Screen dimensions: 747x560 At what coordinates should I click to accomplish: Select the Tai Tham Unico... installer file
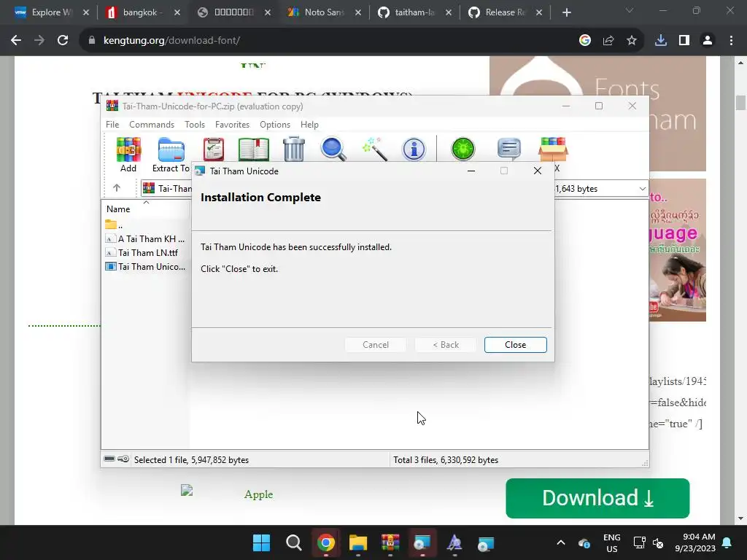(x=146, y=267)
